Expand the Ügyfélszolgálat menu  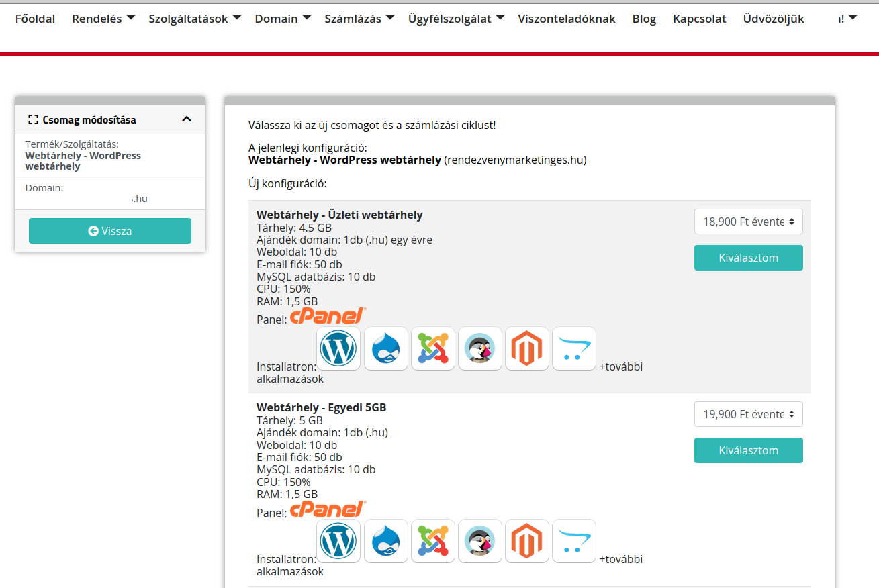[x=457, y=19]
